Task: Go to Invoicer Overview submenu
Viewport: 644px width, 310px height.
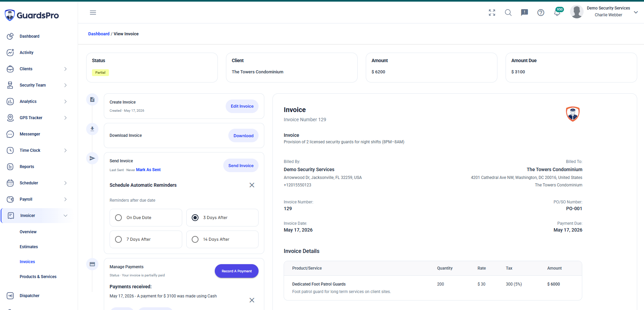Action: pos(28,232)
